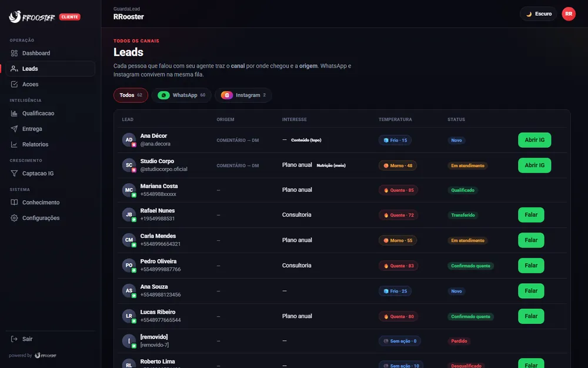Click the Entrega paper-plane icon

[x=14, y=129]
